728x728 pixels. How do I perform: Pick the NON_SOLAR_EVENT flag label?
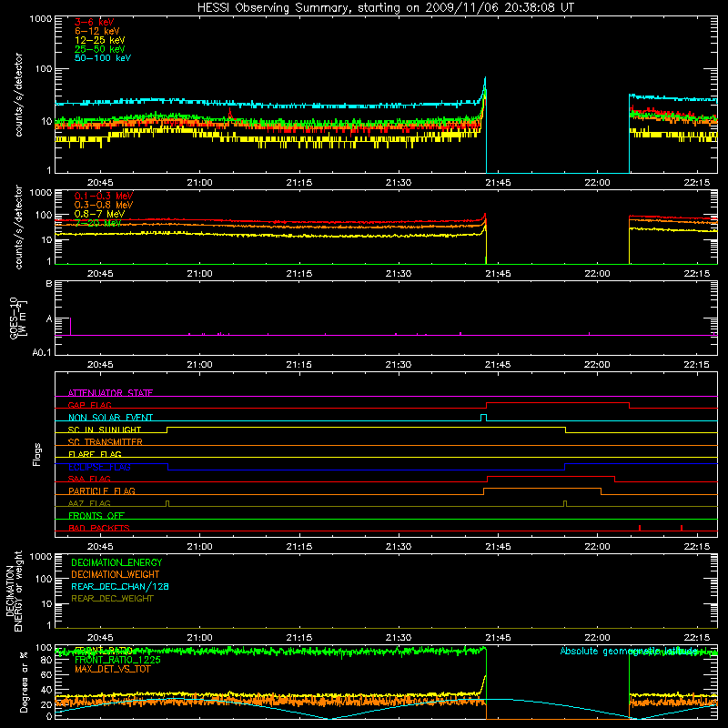pyautogui.click(x=110, y=418)
